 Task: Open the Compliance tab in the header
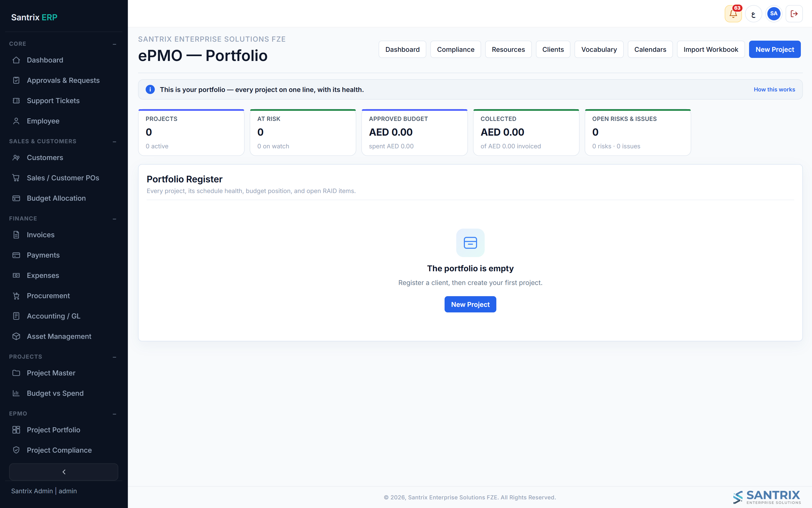click(456, 49)
